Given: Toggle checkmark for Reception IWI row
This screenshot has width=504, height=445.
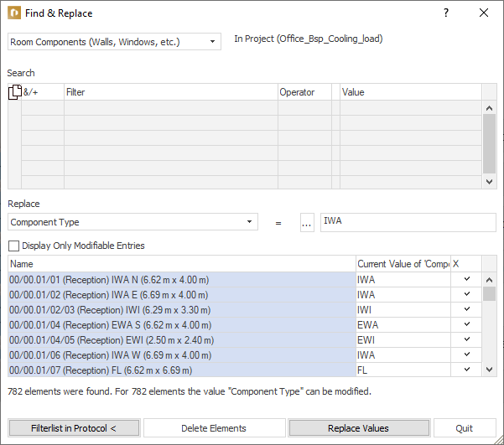Looking at the screenshot, I should [x=467, y=309].
